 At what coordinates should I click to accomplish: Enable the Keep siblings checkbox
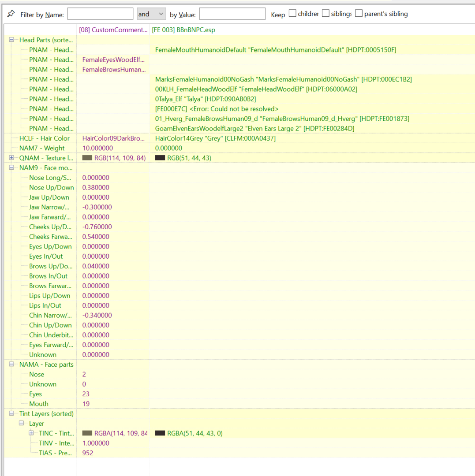coord(325,13)
